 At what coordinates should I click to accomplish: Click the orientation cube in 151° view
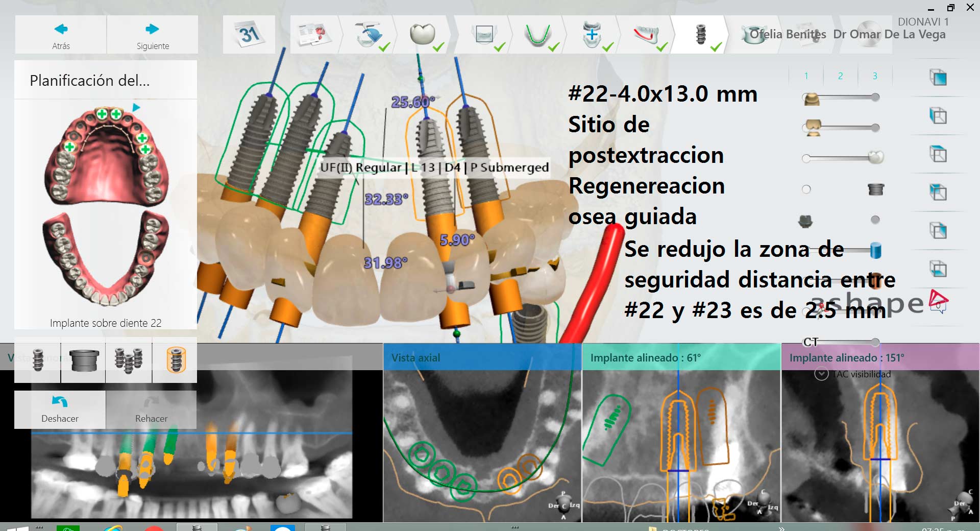coord(964,505)
